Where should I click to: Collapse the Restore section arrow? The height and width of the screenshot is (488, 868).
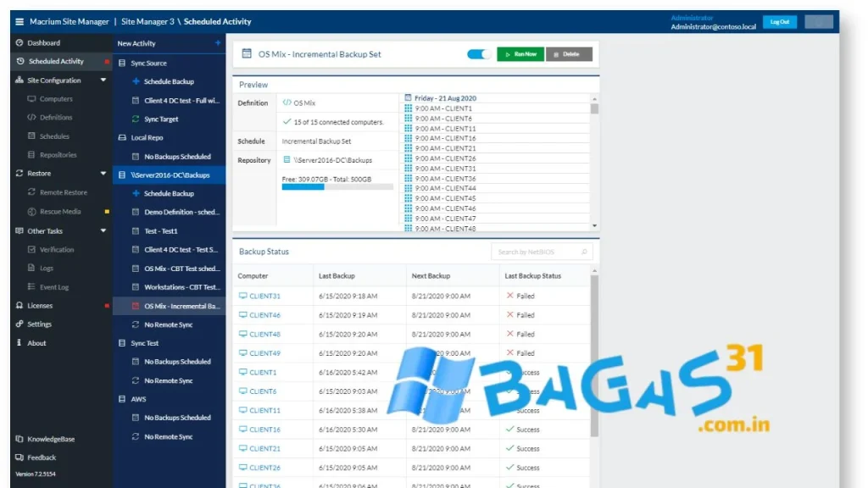[x=103, y=174]
